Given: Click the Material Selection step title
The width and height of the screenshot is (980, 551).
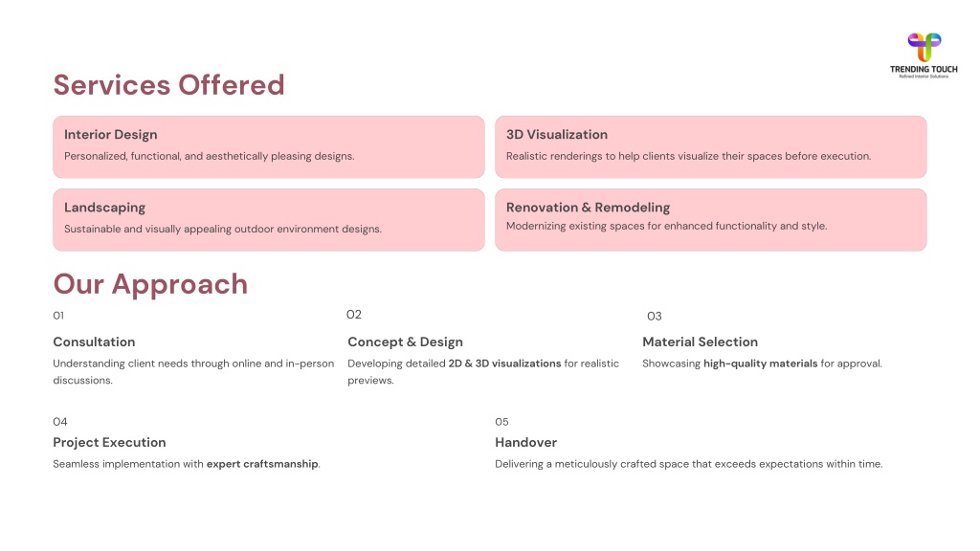Looking at the screenshot, I should pos(700,342).
